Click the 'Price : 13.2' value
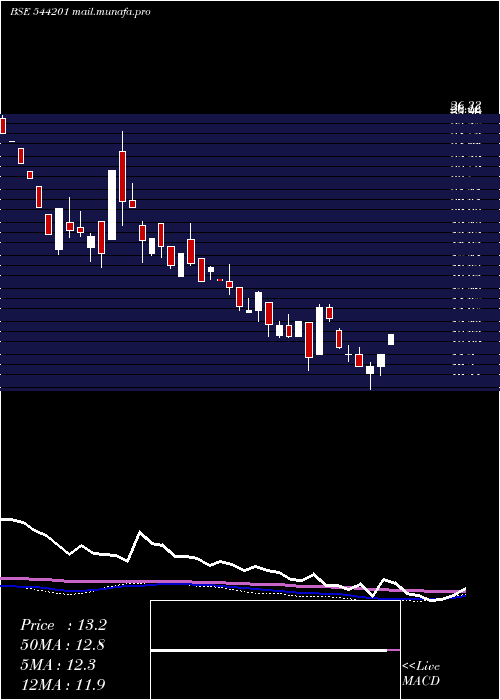This screenshot has width=500, height=700. pyautogui.click(x=63, y=625)
